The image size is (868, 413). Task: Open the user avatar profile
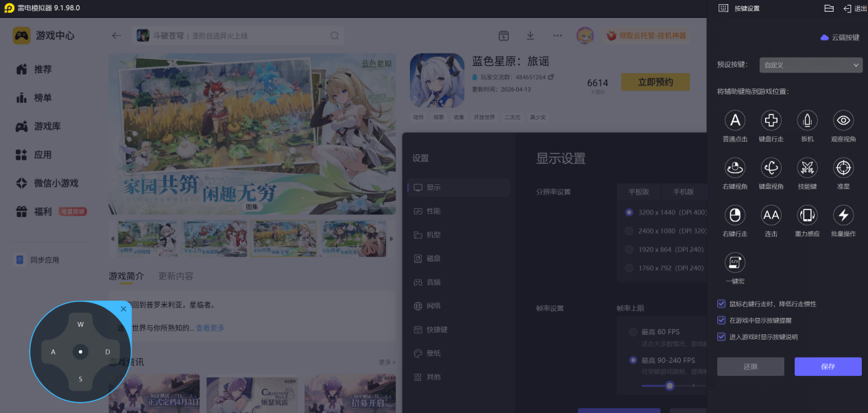point(585,36)
